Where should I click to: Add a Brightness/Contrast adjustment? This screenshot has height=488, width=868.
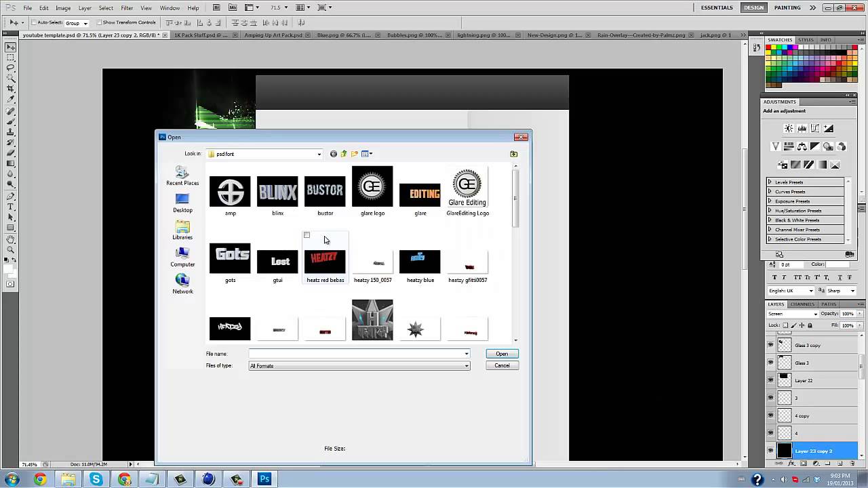pos(789,128)
